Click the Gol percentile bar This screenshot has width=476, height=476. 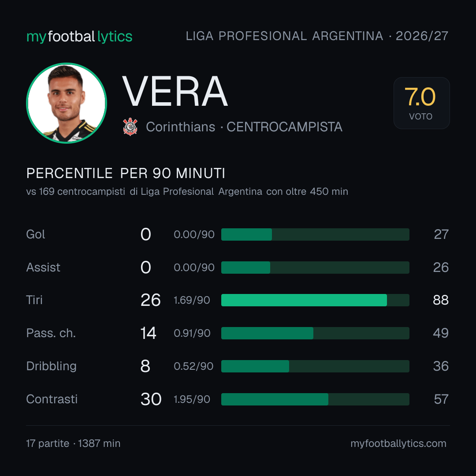[x=315, y=234]
